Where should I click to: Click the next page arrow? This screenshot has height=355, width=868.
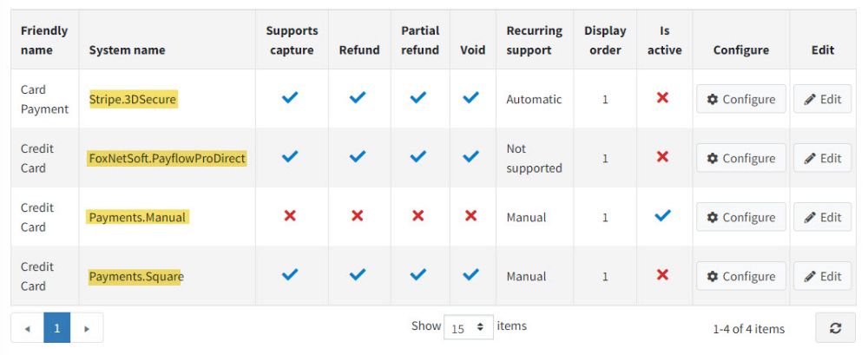coord(86,328)
